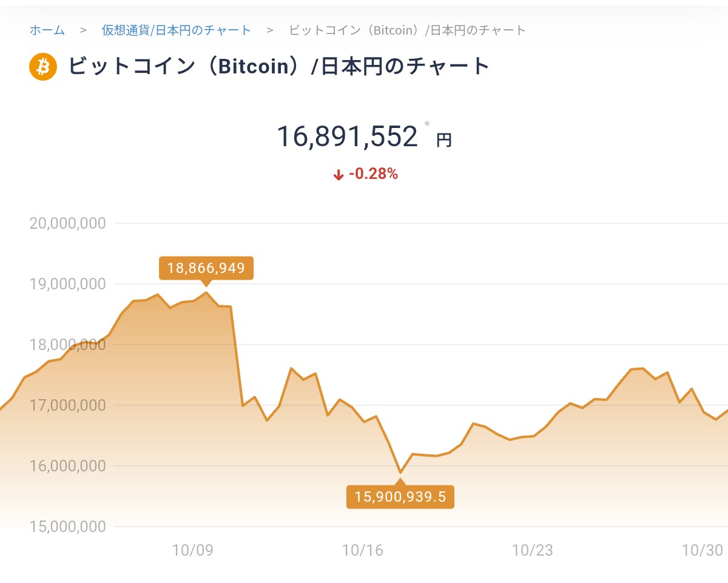Click the 10/09 date on the x-axis
728x583 pixels.
(193, 550)
